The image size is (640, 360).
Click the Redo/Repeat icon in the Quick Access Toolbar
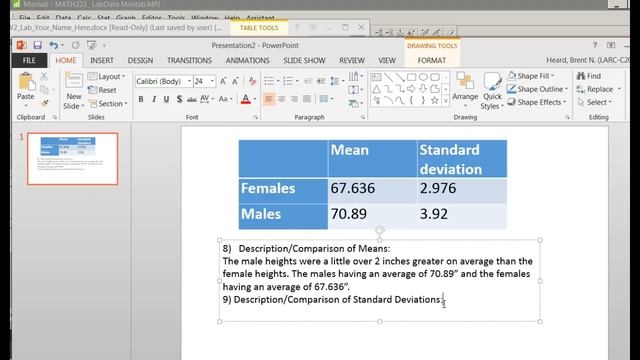[x=76, y=45]
